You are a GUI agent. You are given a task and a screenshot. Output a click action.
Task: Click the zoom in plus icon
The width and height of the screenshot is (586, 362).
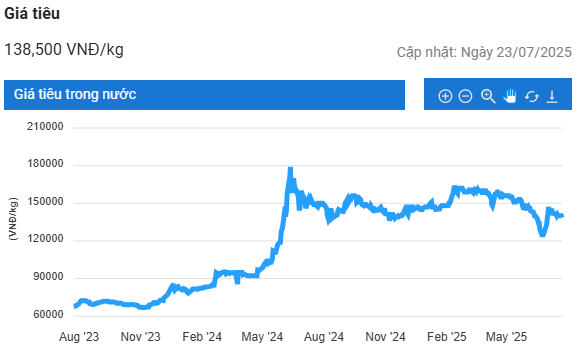click(x=445, y=96)
